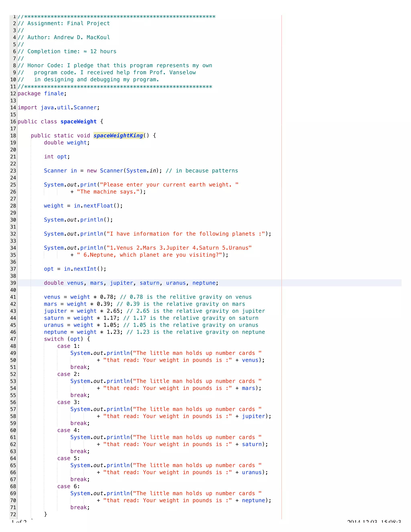Click the '+ mars);' variable on line 54
411x532 pixels.
click(x=248, y=388)
